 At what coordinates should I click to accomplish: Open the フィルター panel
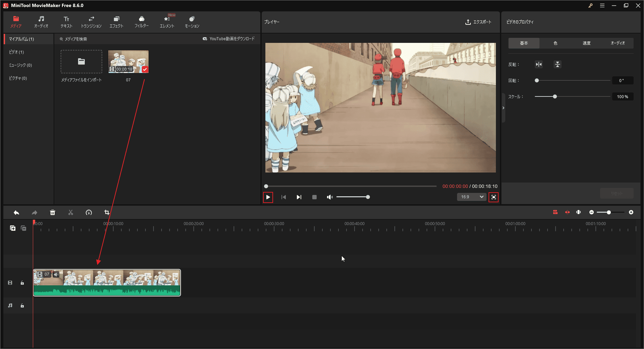(x=141, y=21)
